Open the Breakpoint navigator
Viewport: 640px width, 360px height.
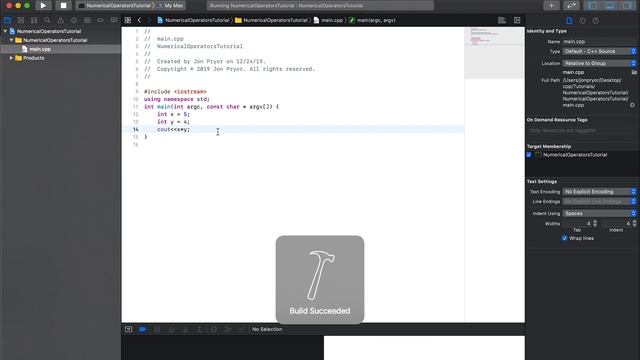pyautogui.click(x=100, y=20)
